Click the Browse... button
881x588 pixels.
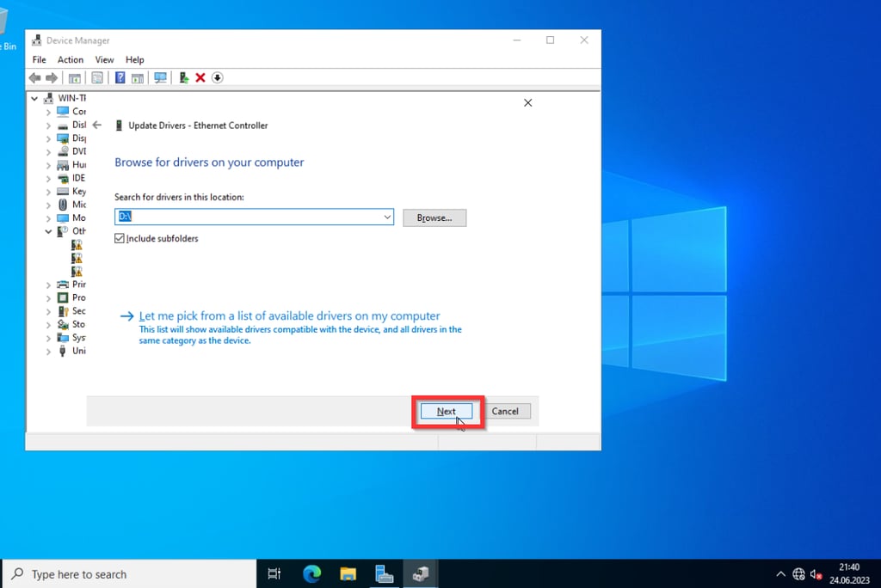[x=434, y=217]
